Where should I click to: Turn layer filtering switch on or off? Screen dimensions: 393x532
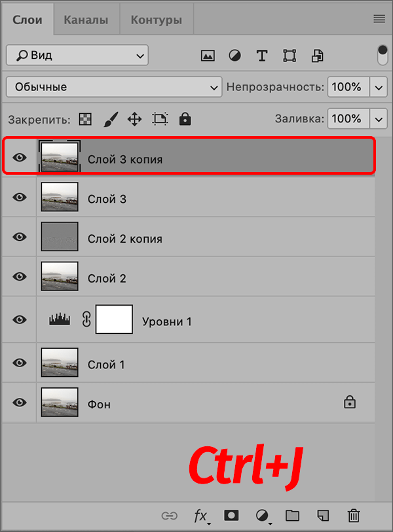(383, 55)
